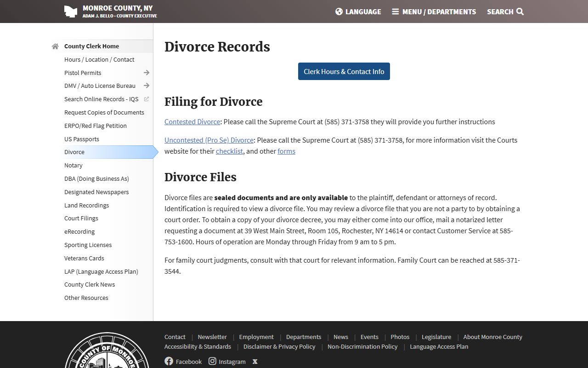Open footer Language Access Plan link
Screen dimensions: 588x368
(439, 346)
